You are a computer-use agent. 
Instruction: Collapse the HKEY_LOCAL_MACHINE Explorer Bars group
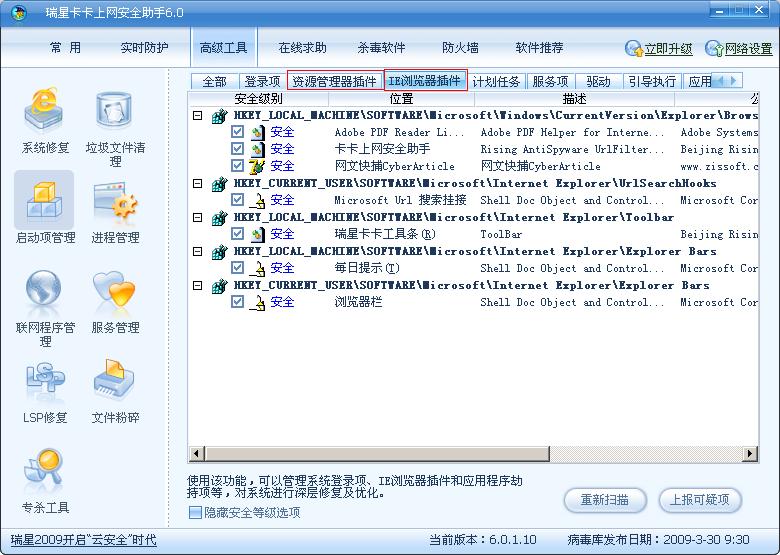(x=197, y=251)
